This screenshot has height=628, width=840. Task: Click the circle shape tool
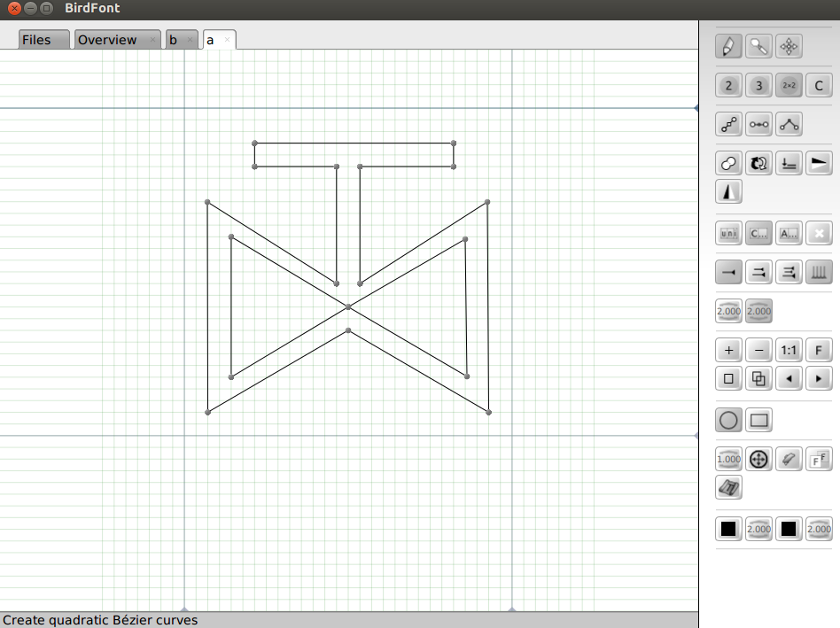[728, 420]
